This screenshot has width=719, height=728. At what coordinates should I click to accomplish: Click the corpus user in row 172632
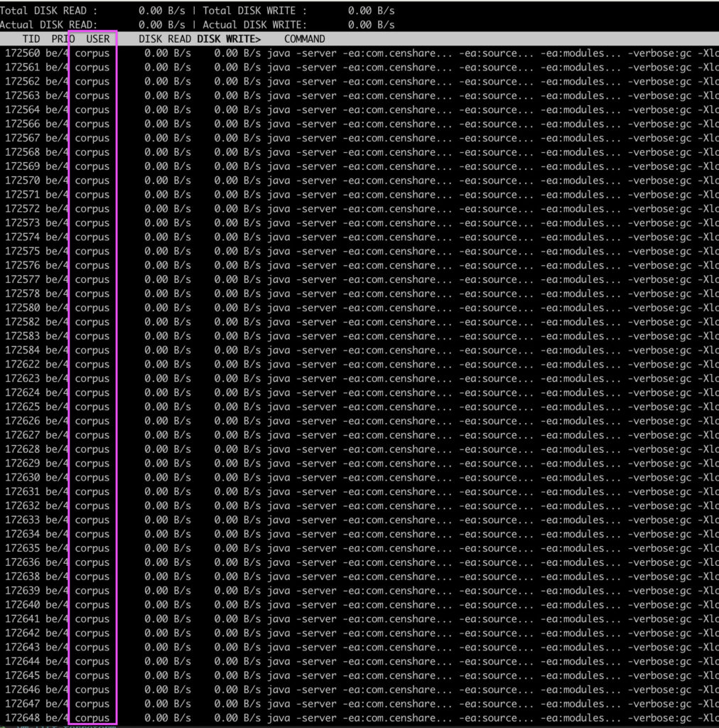92,506
